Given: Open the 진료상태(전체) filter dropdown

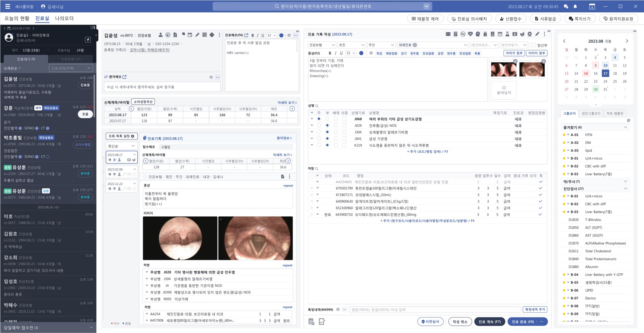Looking at the screenshot, I should point(71,68).
